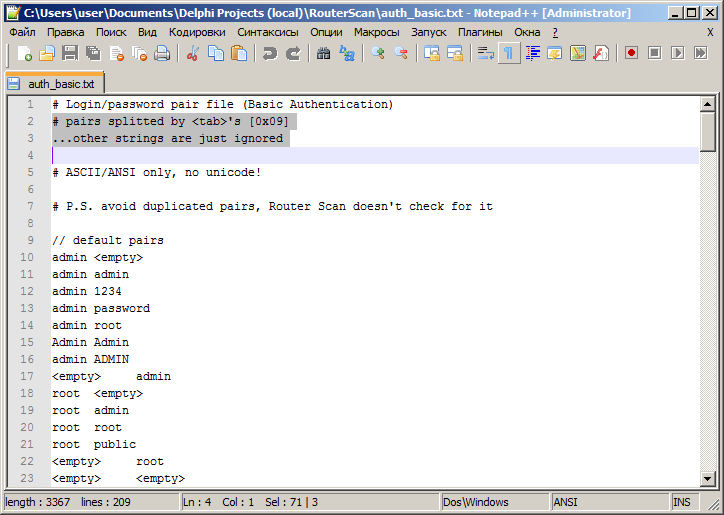The width and height of the screenshot is (724, 515).
Task: Click the Cut scissors icon
Action: click(x=193, y=53)
